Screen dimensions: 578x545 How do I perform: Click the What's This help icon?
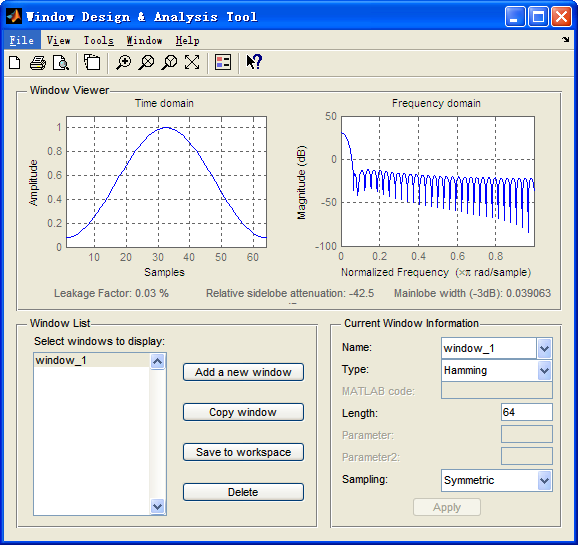coord(254,62)
